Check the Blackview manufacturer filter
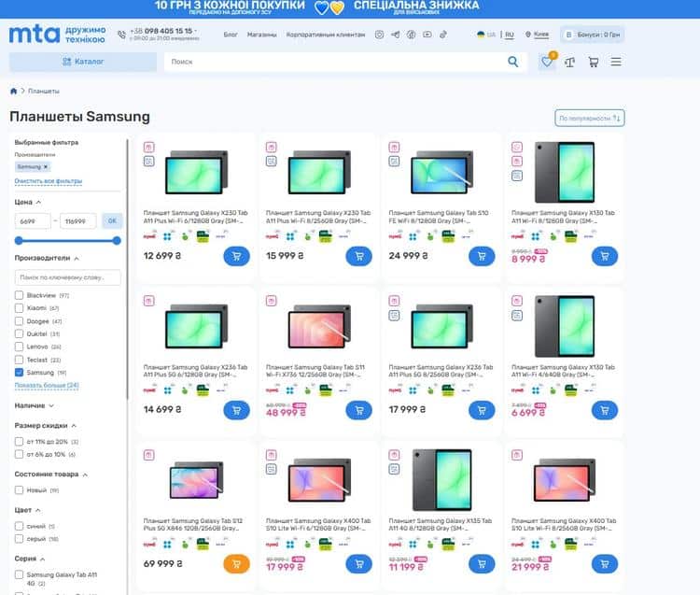700x595 pixels. 19,295
